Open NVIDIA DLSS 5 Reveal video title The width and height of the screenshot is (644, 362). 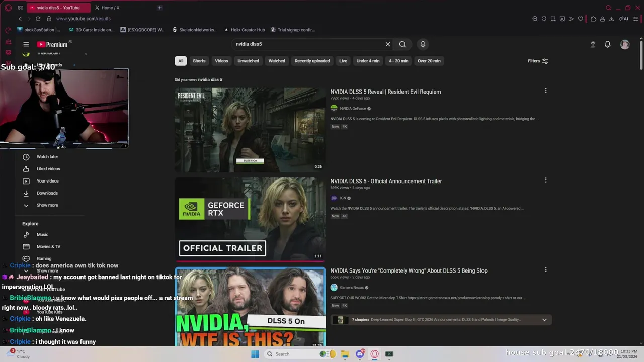[x=385, y=92]
